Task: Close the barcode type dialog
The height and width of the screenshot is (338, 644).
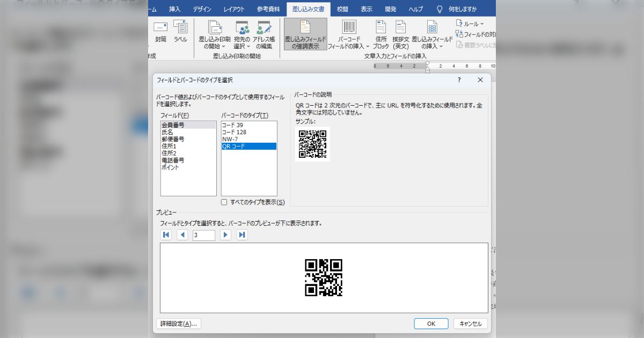Action: click(x=480, y=80)
